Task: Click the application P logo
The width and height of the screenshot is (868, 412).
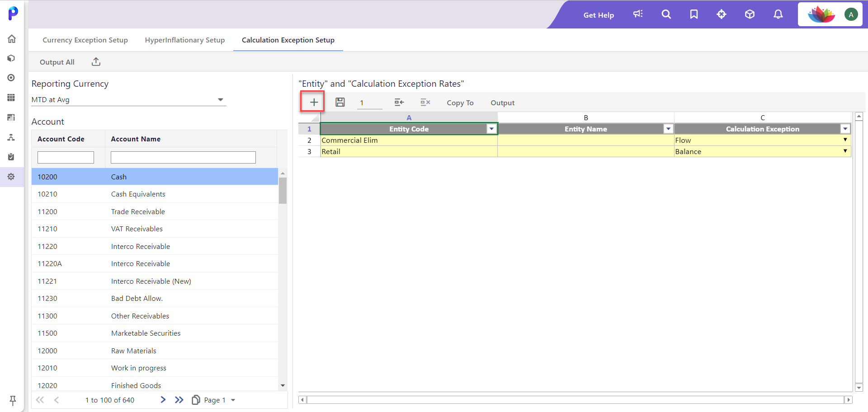Action: (13, 13)
